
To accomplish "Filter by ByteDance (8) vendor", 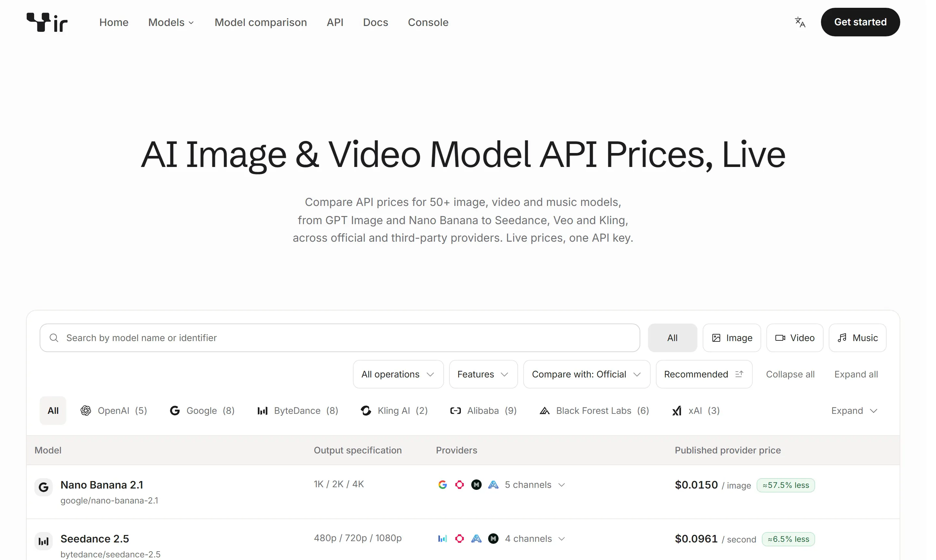I will tap(297, 411).
